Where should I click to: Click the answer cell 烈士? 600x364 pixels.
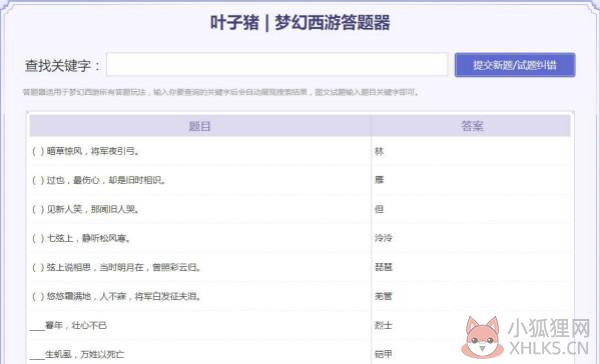point(383,325)
